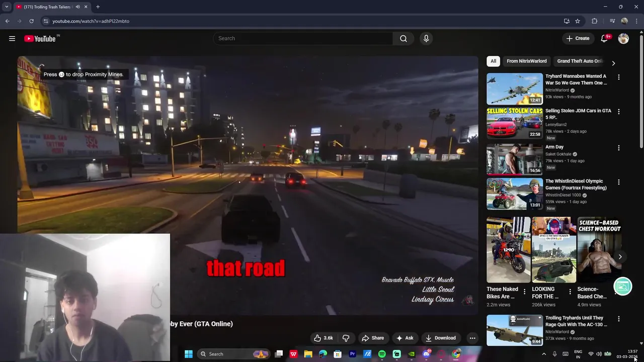The width and height of the screenshot is (644, 362).
Task: Click the search magnifier button
Action: [404, 39]
